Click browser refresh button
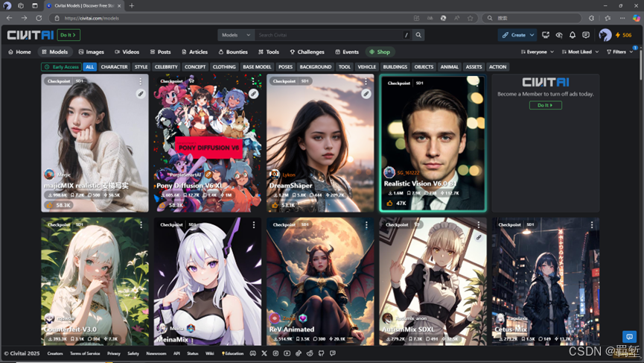The image size is (644, 363). [39, 18]
